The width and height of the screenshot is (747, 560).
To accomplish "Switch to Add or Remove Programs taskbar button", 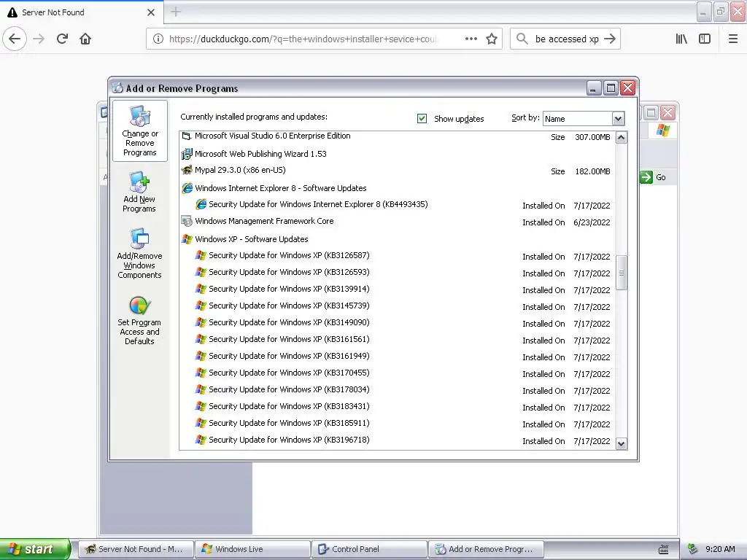I will [486, 549].
